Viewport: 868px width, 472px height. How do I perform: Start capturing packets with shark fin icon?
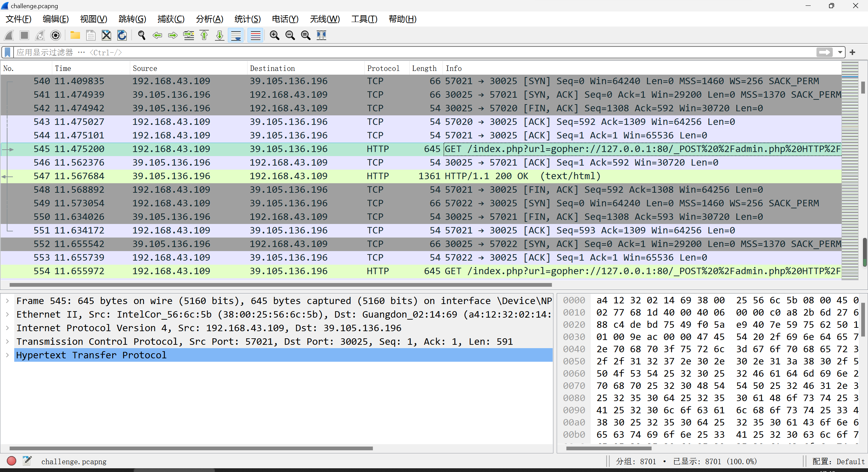pos(9,35)
